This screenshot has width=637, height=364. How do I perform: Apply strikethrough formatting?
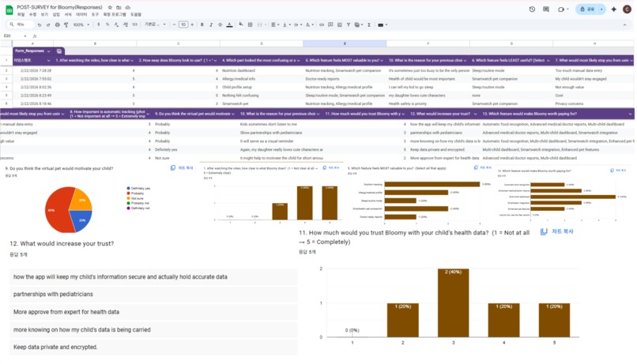pyautogui.click(x=220, y=24)
